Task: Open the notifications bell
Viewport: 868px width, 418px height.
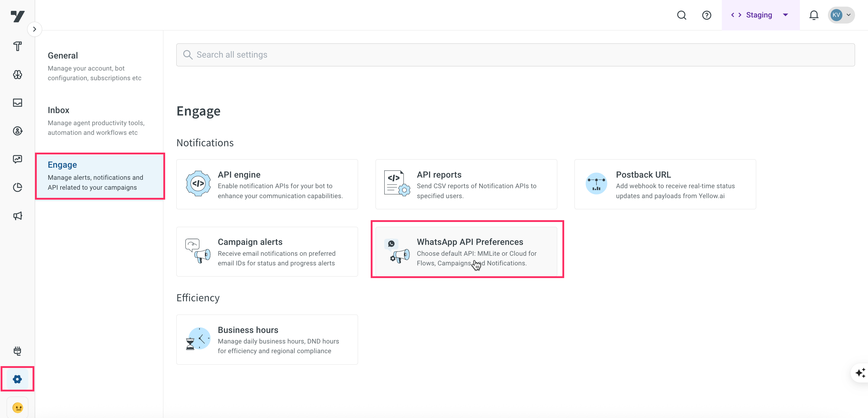Action: click(x=814, y=15)
